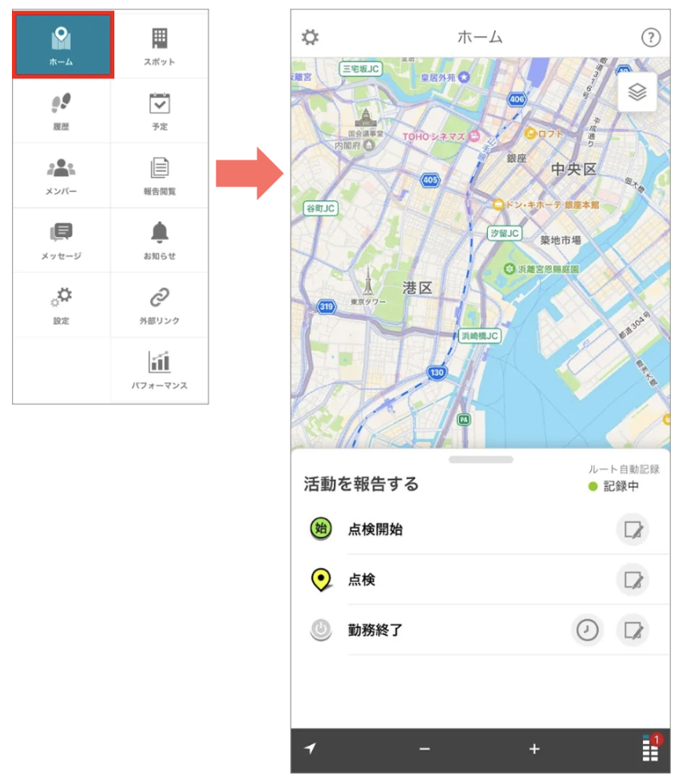The image size is (682, 784).
Task: Open the メンバー people icon
Action: 61,168
